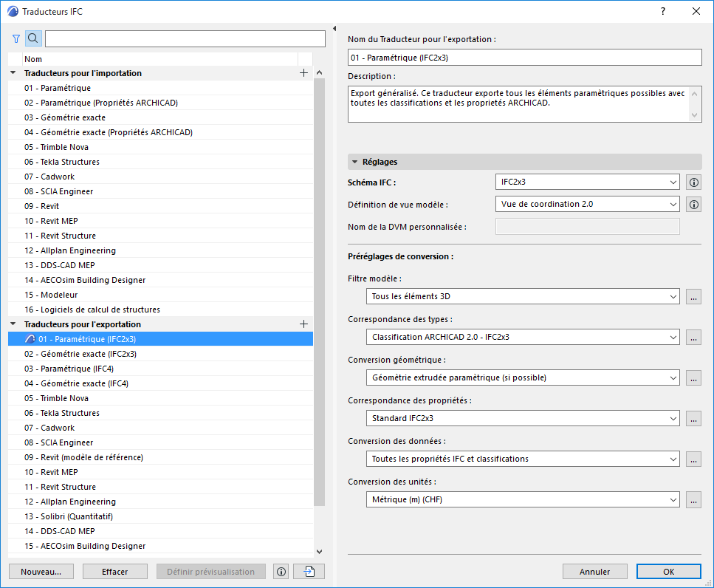
Task: Confirm changes with the OK button
Action: (667, 571)
